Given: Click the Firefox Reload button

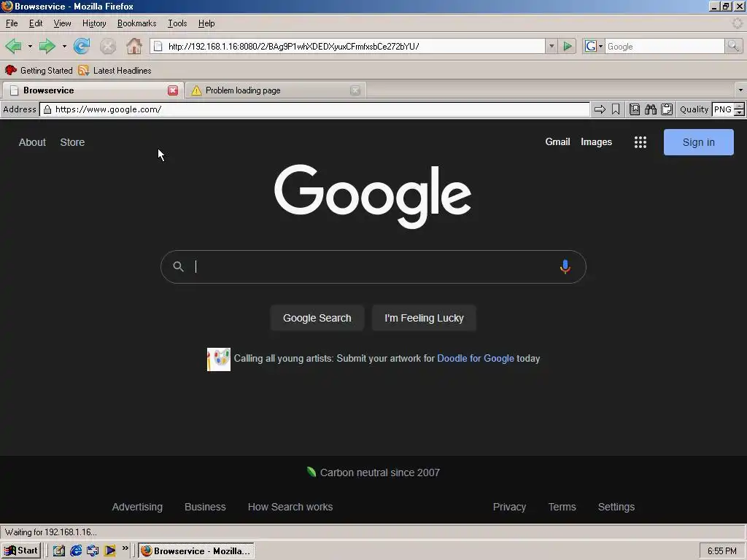Looking at the screenshot, I should pyautogui.click(x=82, y=46).
